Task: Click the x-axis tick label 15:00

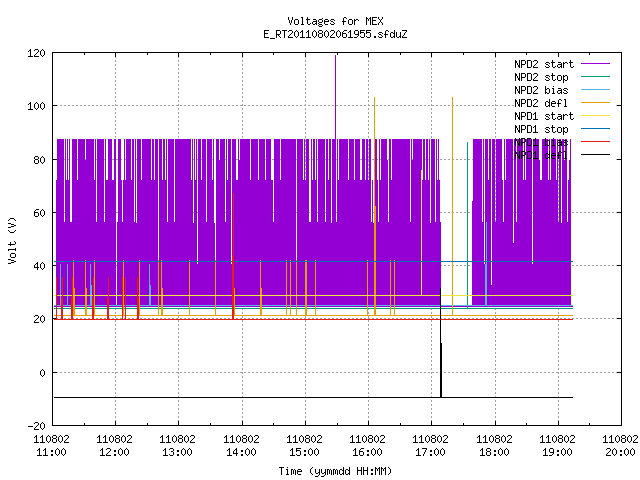Action: [304, 453]
